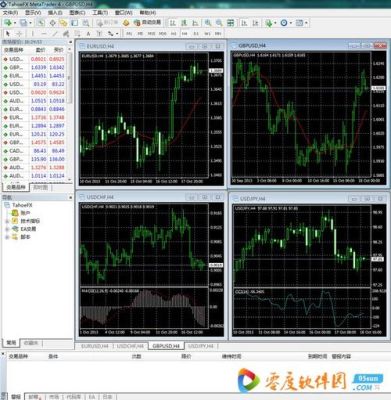Image resolution: width=391 pixels, height=400 pixels.
Task: Toggle the Auto Trading button
Action: pyautogui.click(x=147, y=23)
